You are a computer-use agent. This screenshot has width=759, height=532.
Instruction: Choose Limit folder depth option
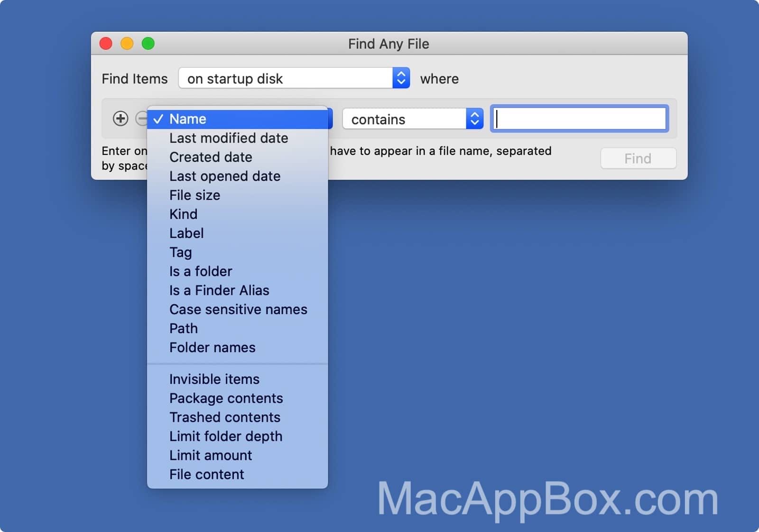237,436
